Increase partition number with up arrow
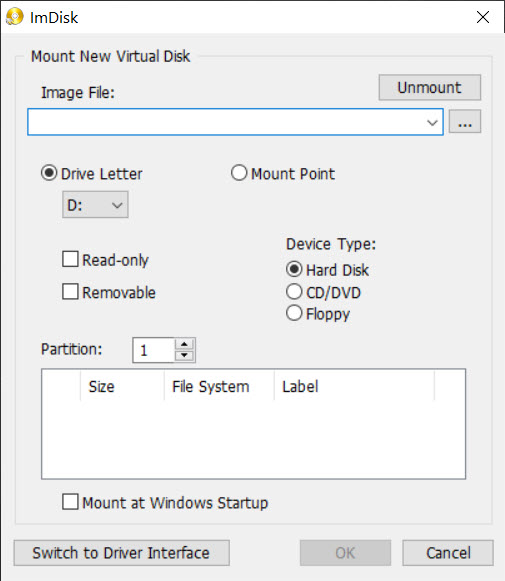The height and width of the screenshot is (581, 505). coord(184,344)
